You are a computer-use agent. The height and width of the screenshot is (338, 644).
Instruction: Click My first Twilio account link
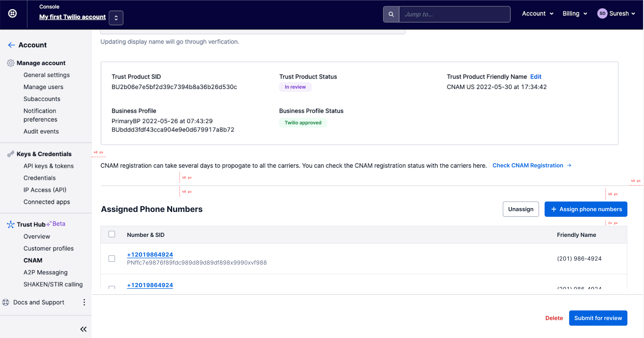[x=72, y=17]
